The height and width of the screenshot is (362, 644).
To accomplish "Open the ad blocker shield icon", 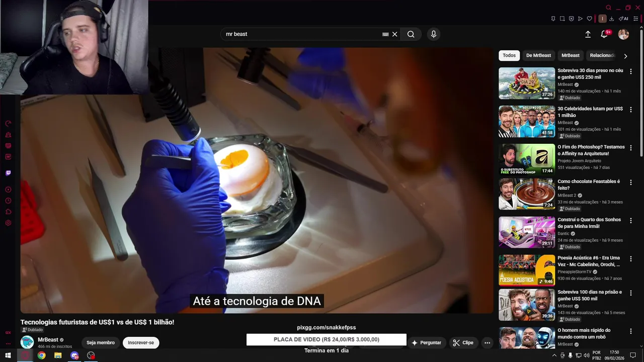I will pos(571,19).
